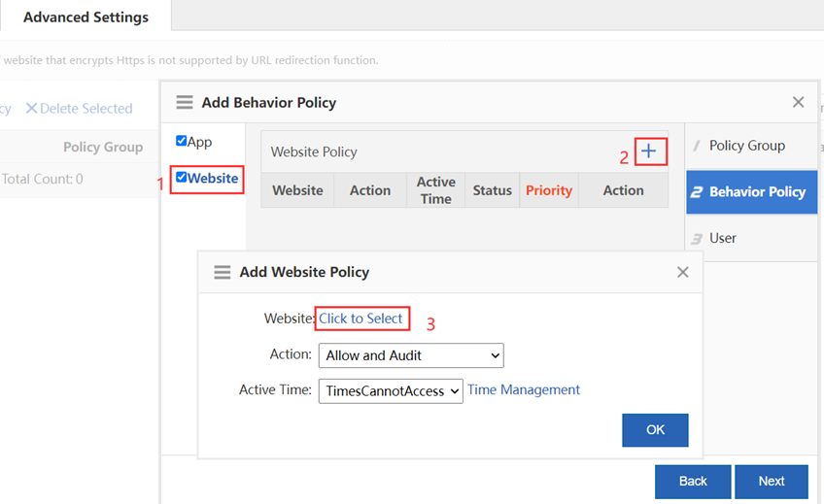The width and height of the screenshot is (824, 504).
Task: Click the Back button
Action: [693, 481]
